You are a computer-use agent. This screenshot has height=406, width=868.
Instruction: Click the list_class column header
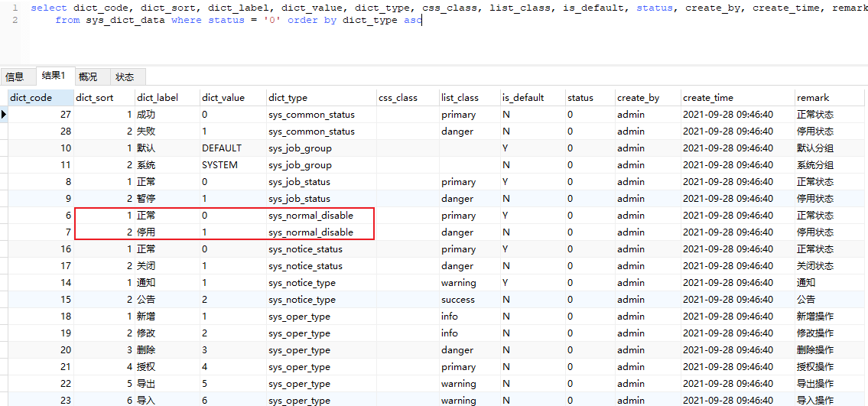(470, 98)
